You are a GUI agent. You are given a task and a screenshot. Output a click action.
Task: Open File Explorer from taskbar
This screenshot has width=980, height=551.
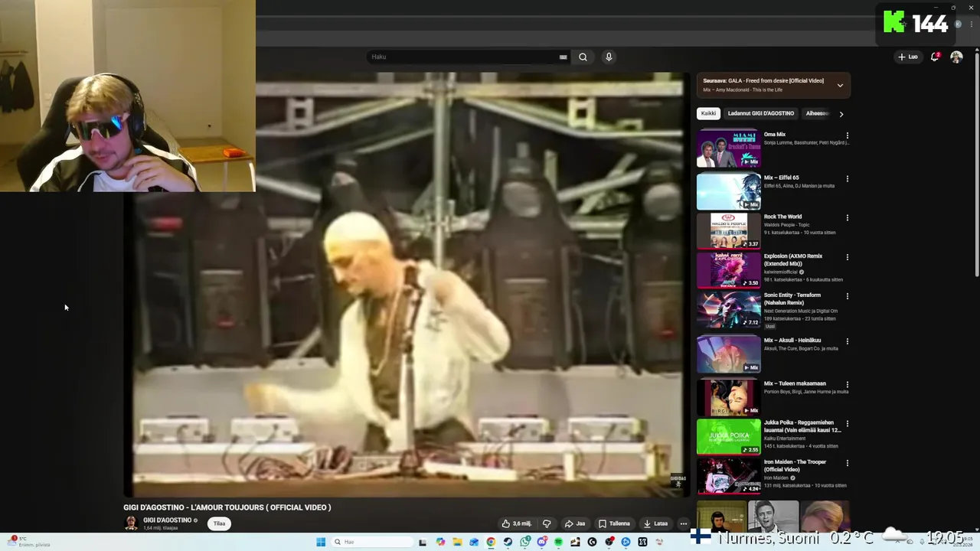[457, 542]
